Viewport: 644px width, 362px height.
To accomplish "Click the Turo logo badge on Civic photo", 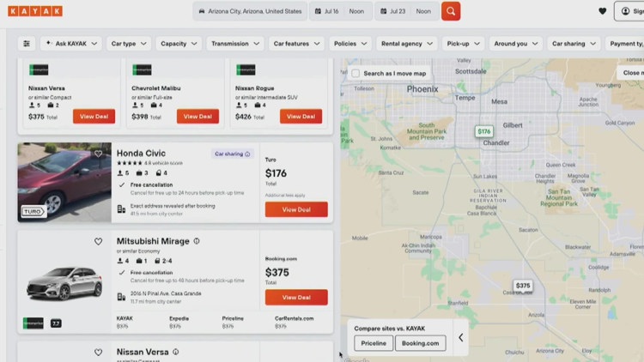I will click(33, 211).
